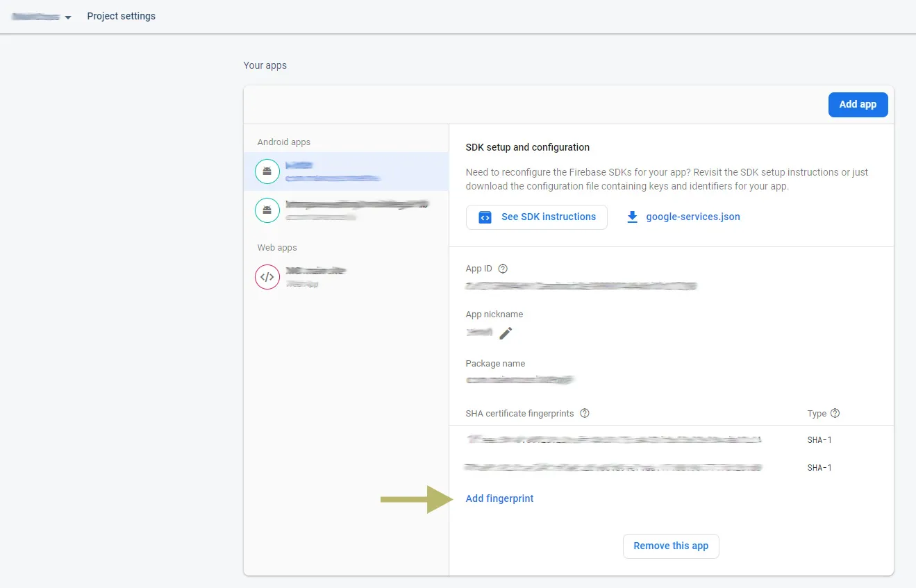
Task: Click the App ID help icon
Action: [x=503, y=269]
